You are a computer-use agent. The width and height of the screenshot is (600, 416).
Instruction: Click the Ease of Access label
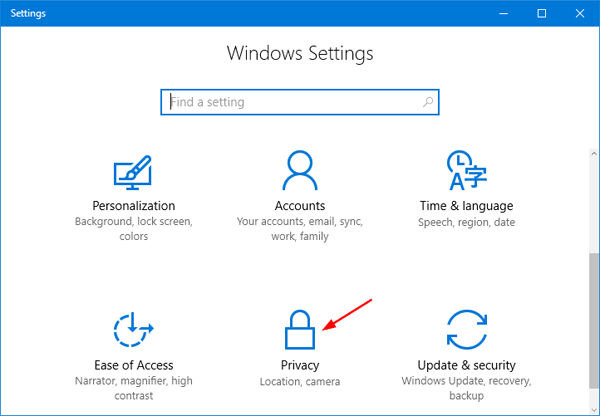coord(133,365)
